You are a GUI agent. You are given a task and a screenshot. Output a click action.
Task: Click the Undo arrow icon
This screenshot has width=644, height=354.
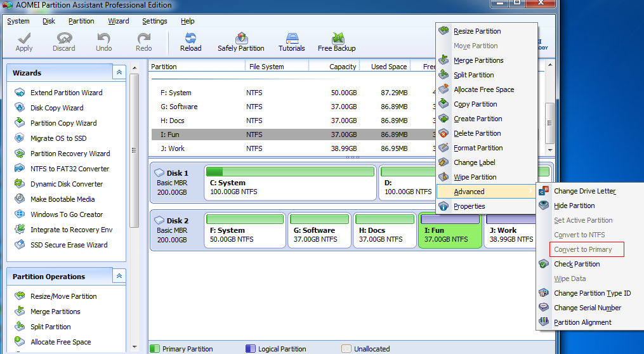[103, 38]
